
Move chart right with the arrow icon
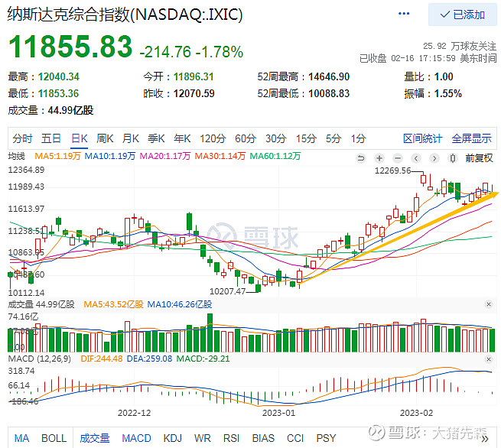(434, 158)
